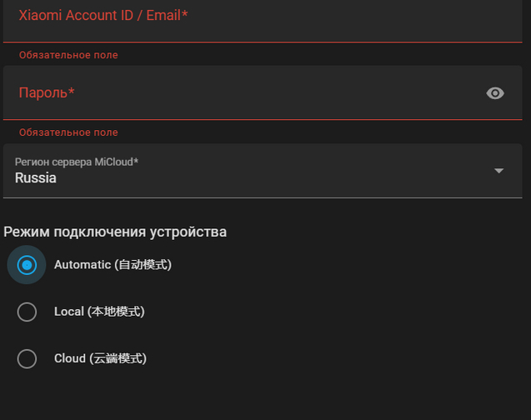Click the Регион сервера MiCloud label

tap(77, 162)
